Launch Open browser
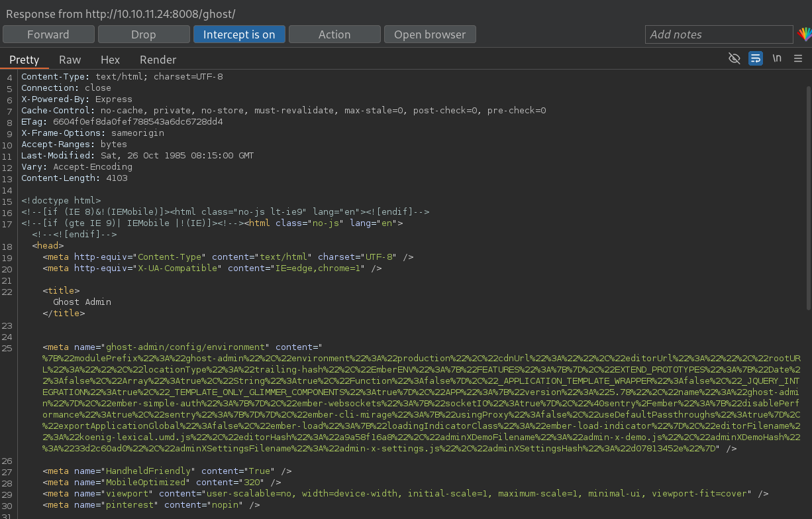The height and width of the screenshot is (519, 812). click(430, 34)
